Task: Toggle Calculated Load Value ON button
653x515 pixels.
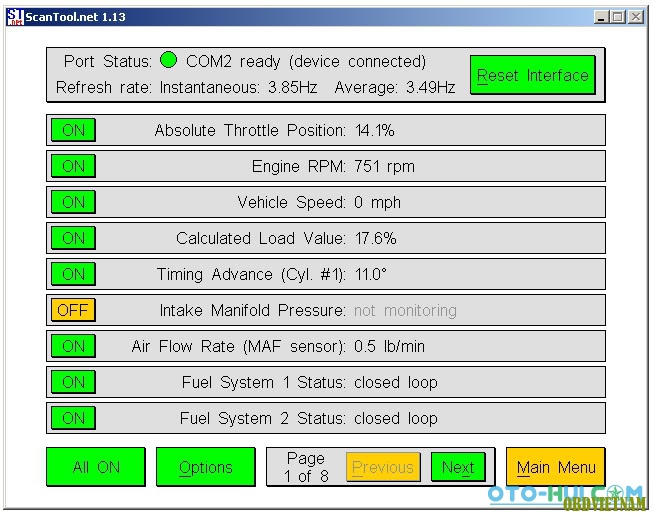Action: coord(73,238)
